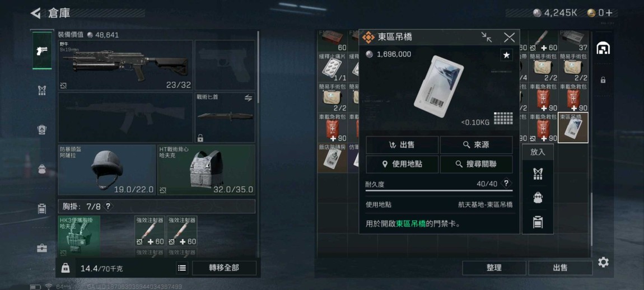Swap tactical knife using the arrows icon
644x290 pixels.
click(248, 98)
